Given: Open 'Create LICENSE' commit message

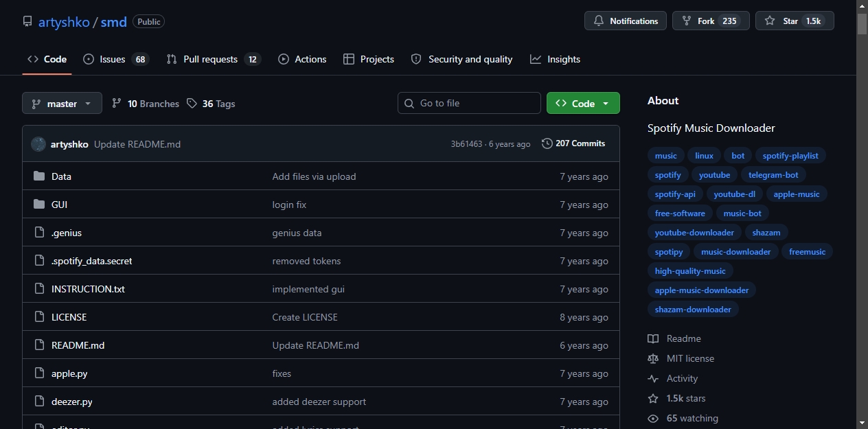Looking at the screenshot, I should point(305,317).
